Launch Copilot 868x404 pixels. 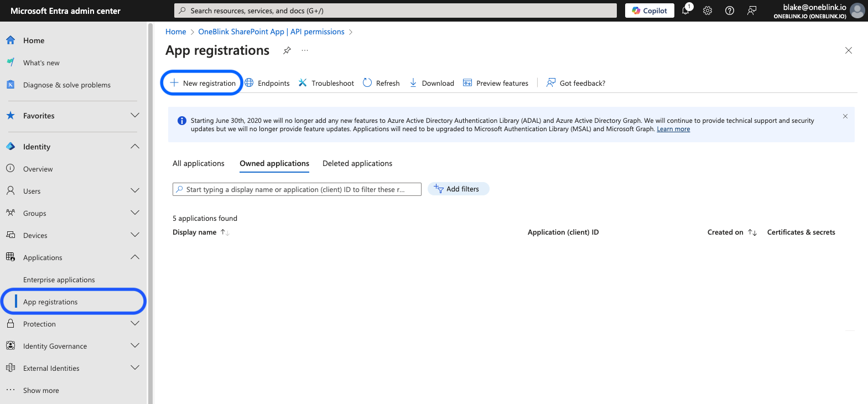(x=649, y=11)
